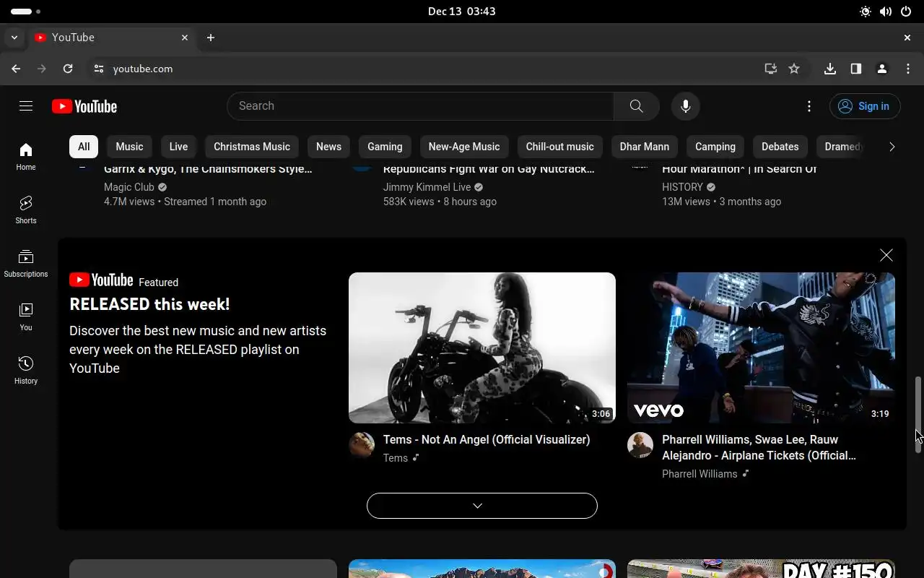The height and width of the screenshot is (578, 924).
Task: Reload the page with the refresh icon
Action: (x=68, y=69)
